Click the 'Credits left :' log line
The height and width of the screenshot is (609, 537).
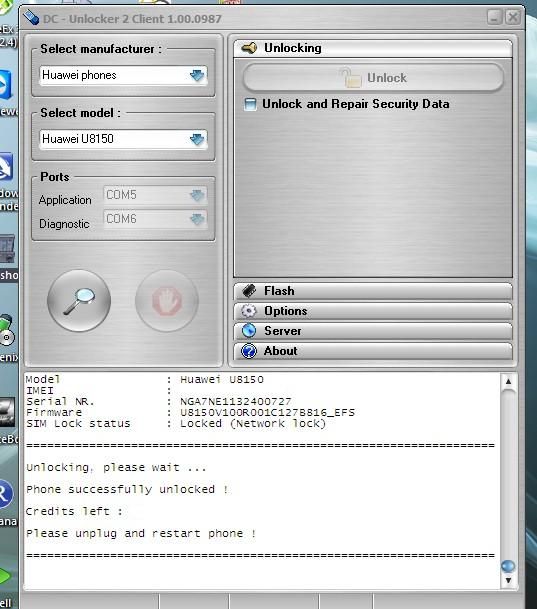coord(75,512)
